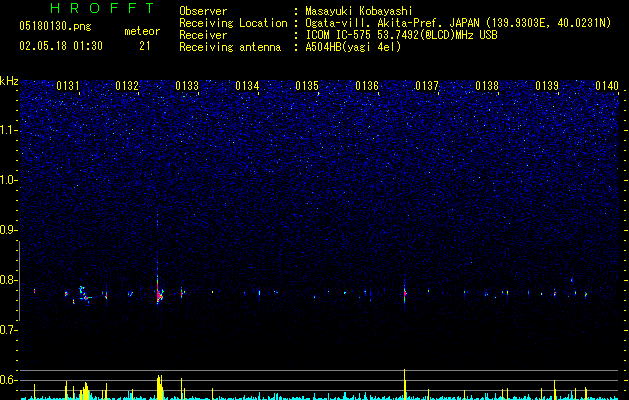Click the 0134 time marker
Image resolution: width=629 pixels, height=400 pixels.
point(247,86)
